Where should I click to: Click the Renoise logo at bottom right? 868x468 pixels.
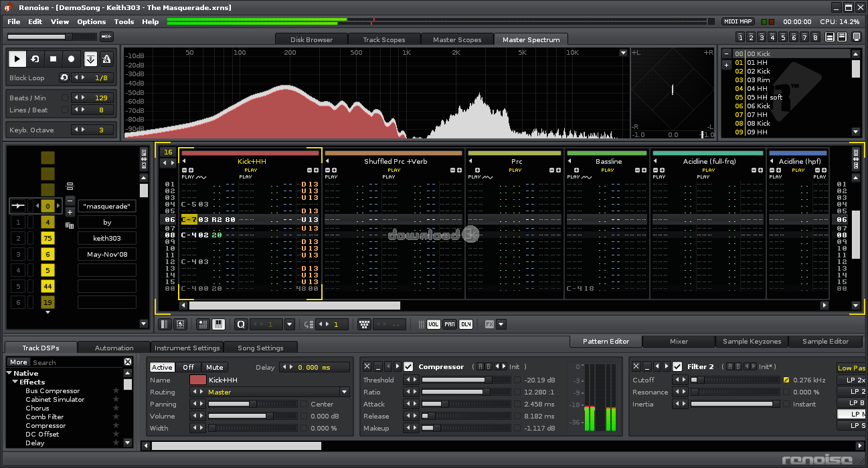pyautogui.click(x=818, y=459)
